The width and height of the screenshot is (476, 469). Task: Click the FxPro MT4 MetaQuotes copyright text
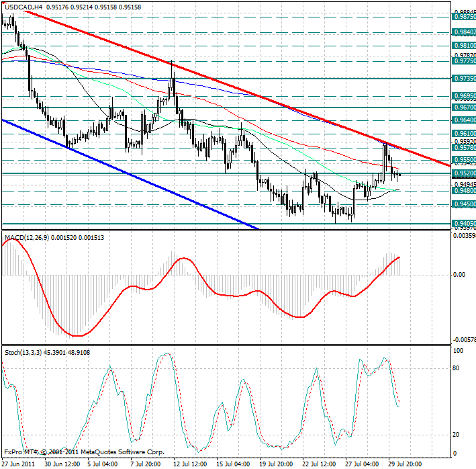tap(84, 453)
